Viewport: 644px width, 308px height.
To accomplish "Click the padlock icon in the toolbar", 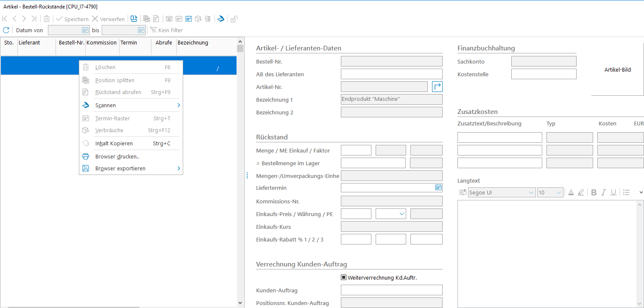I will pyautogui.click(x=234, y=19).
